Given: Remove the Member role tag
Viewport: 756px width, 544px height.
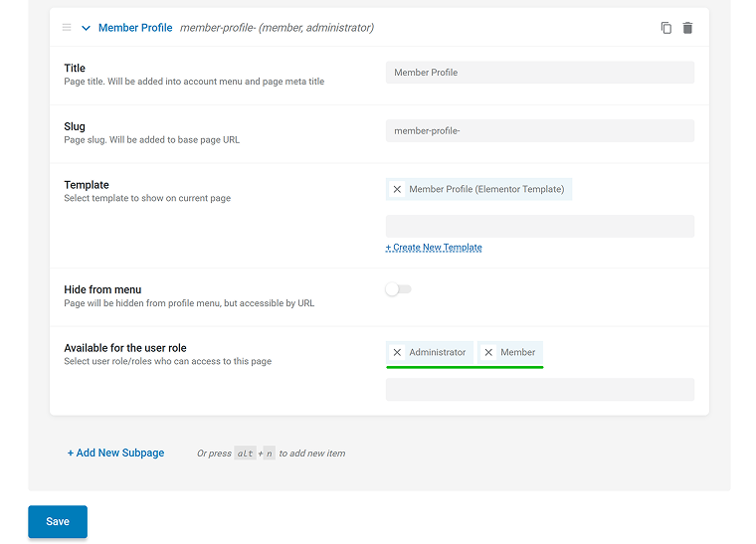Looking at the screenshot, I should [x=488, y=352].
